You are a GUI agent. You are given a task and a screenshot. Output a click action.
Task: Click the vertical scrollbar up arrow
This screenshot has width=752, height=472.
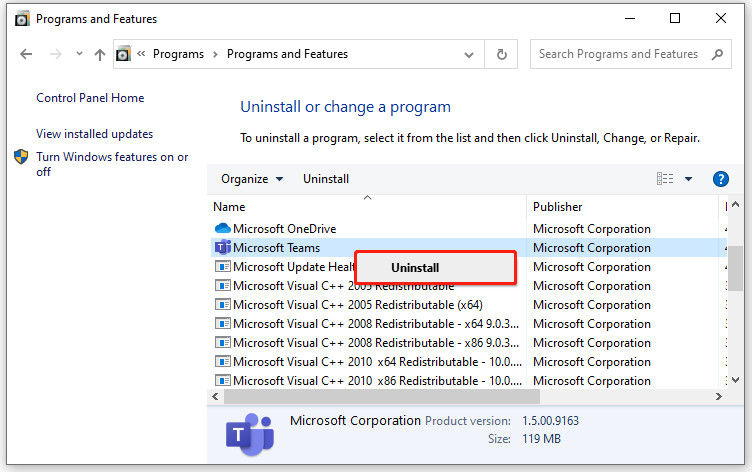click(x=736, y=205)
